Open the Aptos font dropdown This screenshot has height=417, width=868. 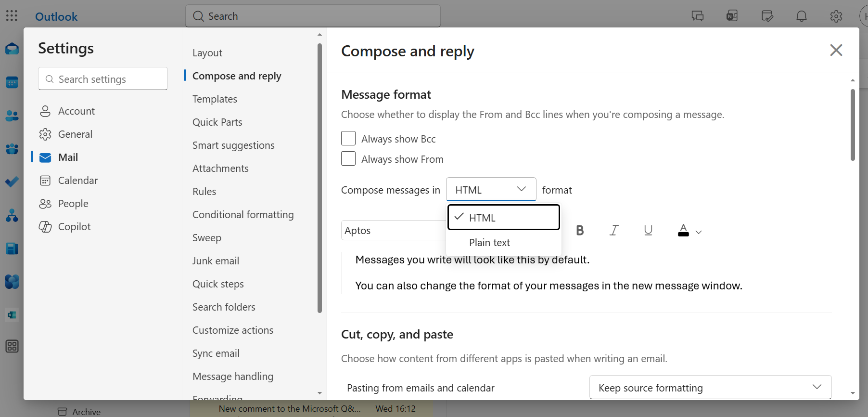(x=394, y=230)
